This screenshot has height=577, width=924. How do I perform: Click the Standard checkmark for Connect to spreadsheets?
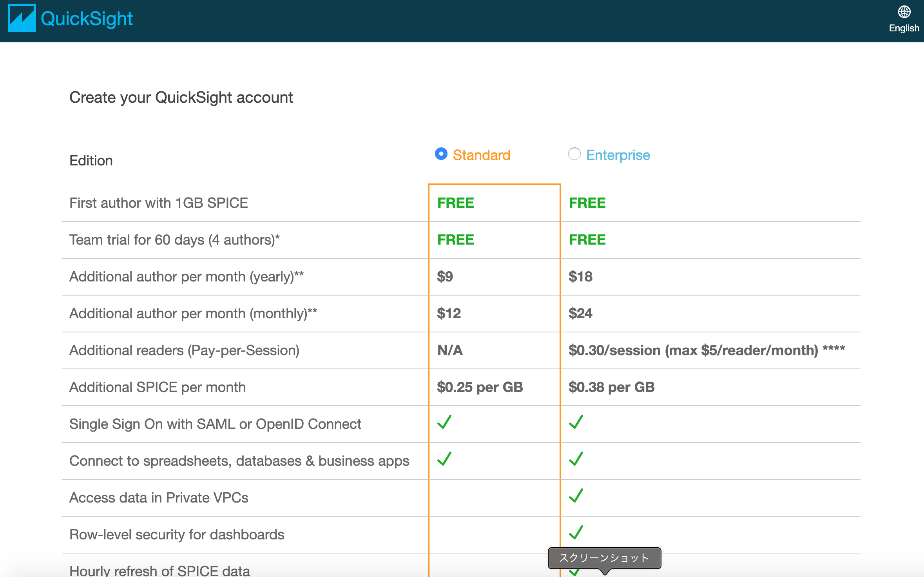click(444, 459)
